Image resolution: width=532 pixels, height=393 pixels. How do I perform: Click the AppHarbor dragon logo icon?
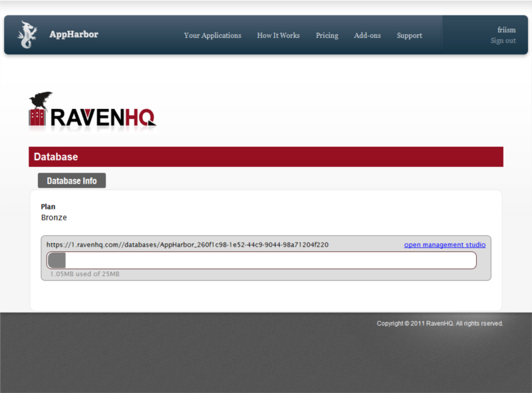point(27,35)
